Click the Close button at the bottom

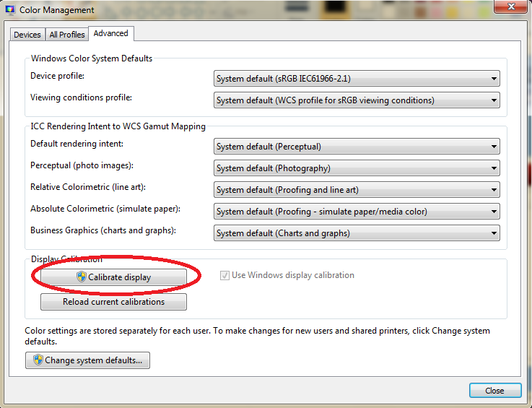pyautogui.click(x=495, y=391)
